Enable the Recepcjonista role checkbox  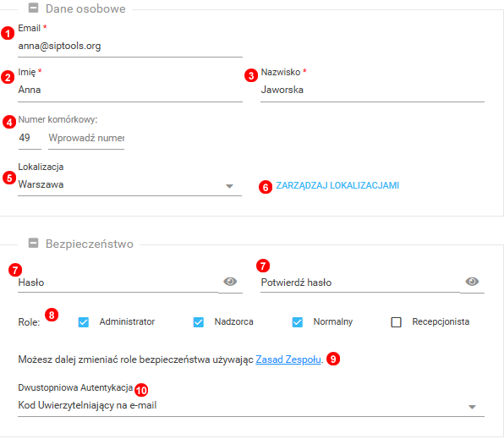(396, 322)
